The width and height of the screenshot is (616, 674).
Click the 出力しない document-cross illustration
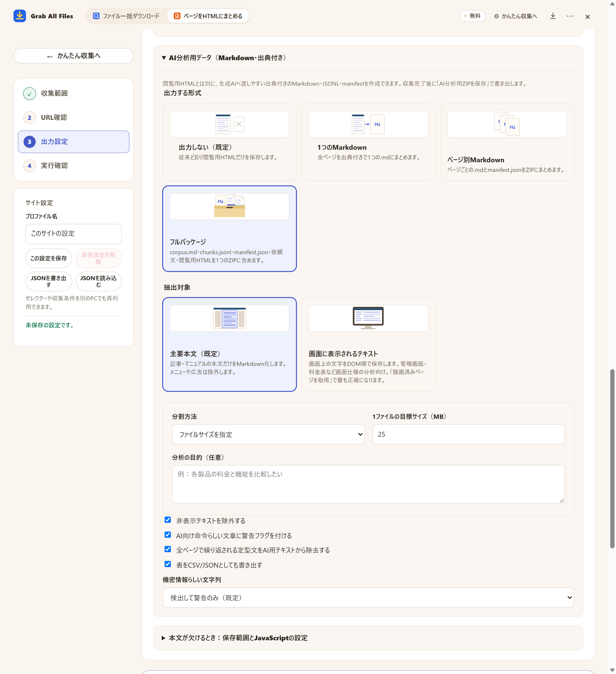230,124
